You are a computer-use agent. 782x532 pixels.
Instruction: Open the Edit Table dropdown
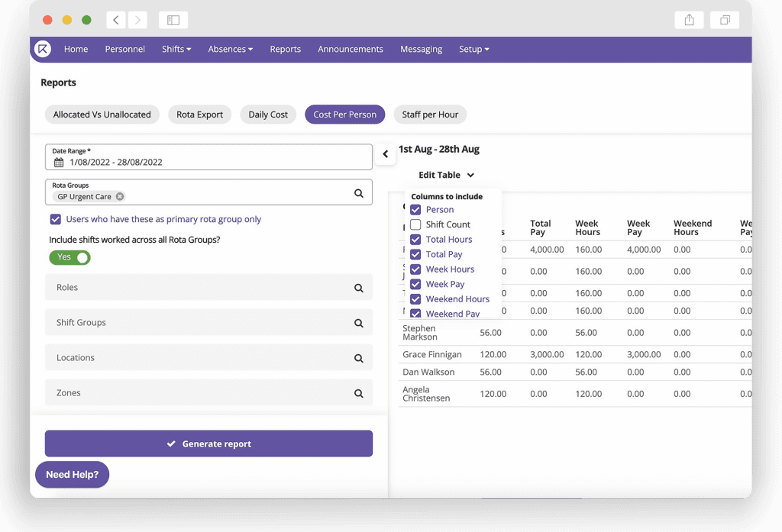point(446,176)
